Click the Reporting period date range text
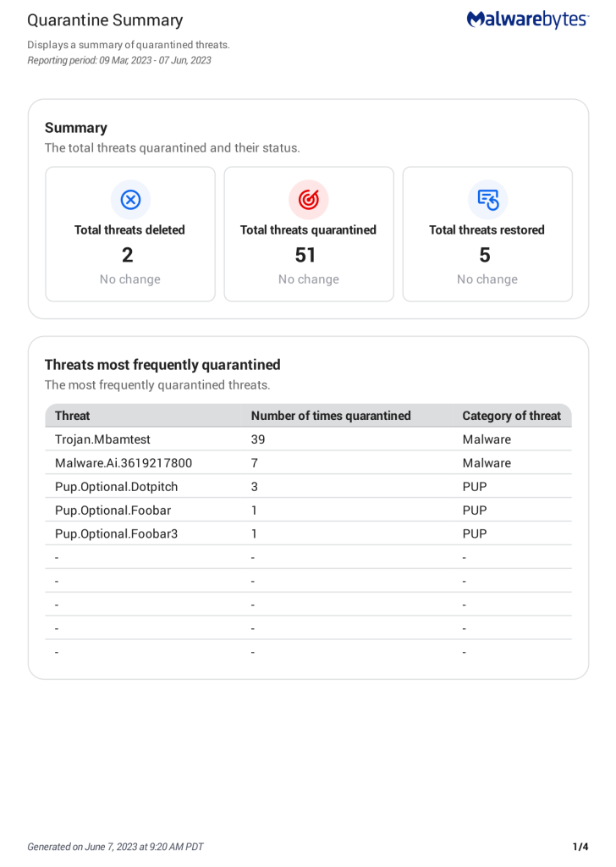616x867 pixels. [119, 61]
